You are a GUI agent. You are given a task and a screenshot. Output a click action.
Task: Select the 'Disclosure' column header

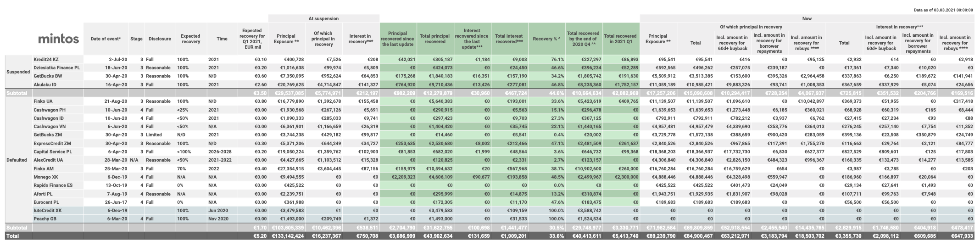(160, 39)
